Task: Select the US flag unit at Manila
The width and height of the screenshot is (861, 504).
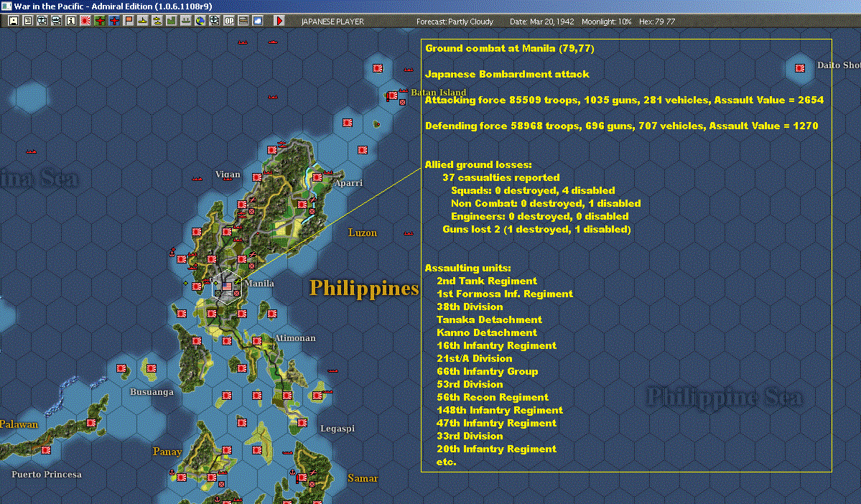Action: click(x=227, y=286)
